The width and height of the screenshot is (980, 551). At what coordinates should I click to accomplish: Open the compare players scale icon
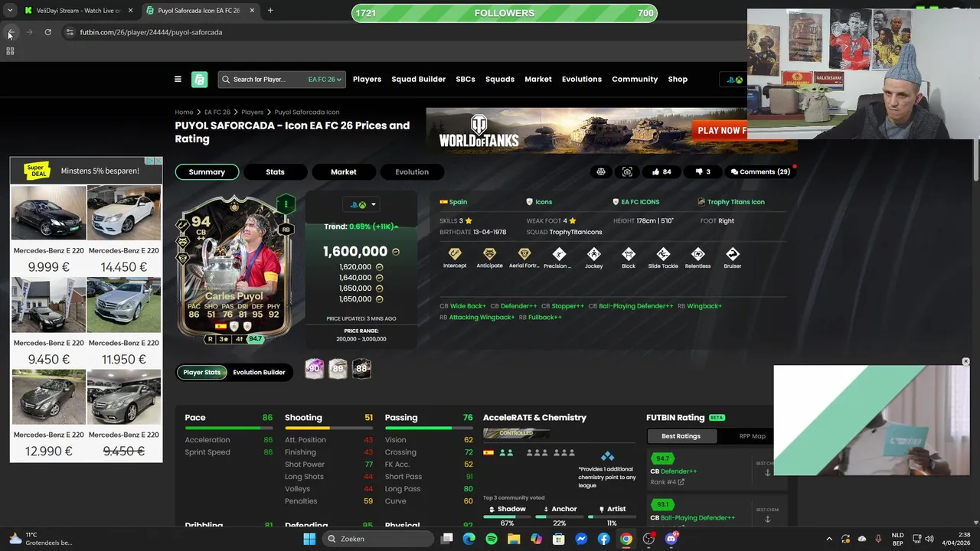[x=601, y=171]
